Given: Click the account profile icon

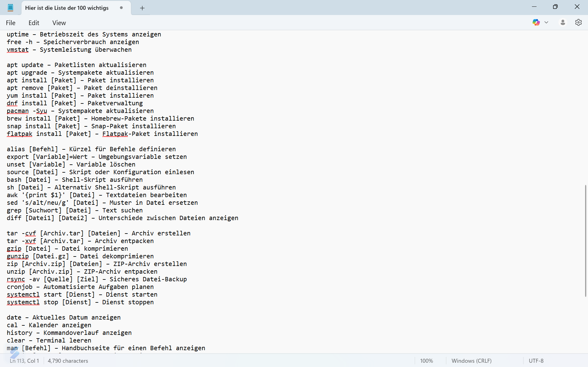Looking at the screenshot, I should click(563, 23).
